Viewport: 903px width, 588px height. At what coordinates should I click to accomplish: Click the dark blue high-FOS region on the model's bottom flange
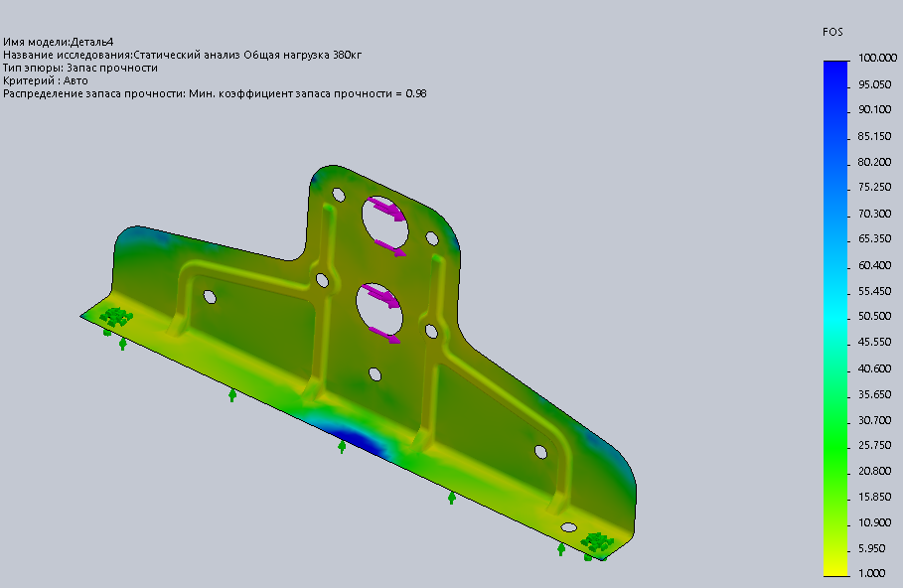point(359,439)
